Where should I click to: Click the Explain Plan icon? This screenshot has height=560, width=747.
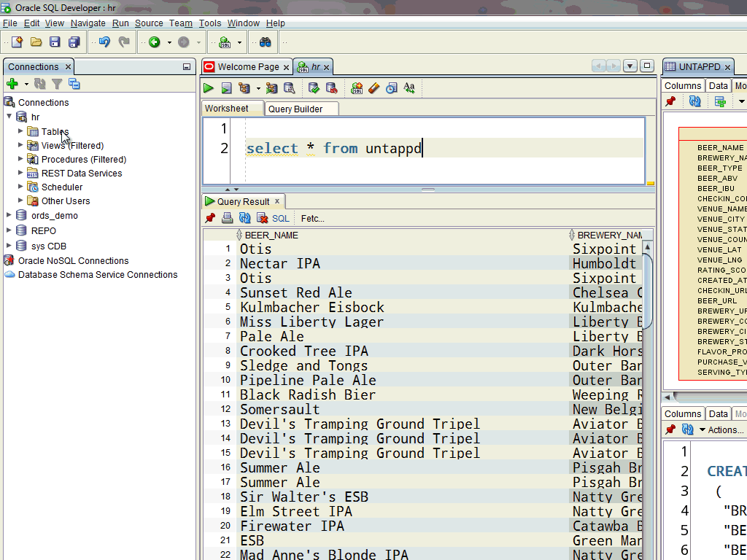tap(244, 88)
